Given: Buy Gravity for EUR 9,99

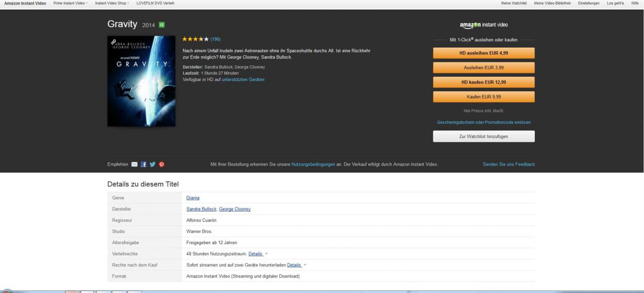Looking at the screenshot, I should coord(484,97).
